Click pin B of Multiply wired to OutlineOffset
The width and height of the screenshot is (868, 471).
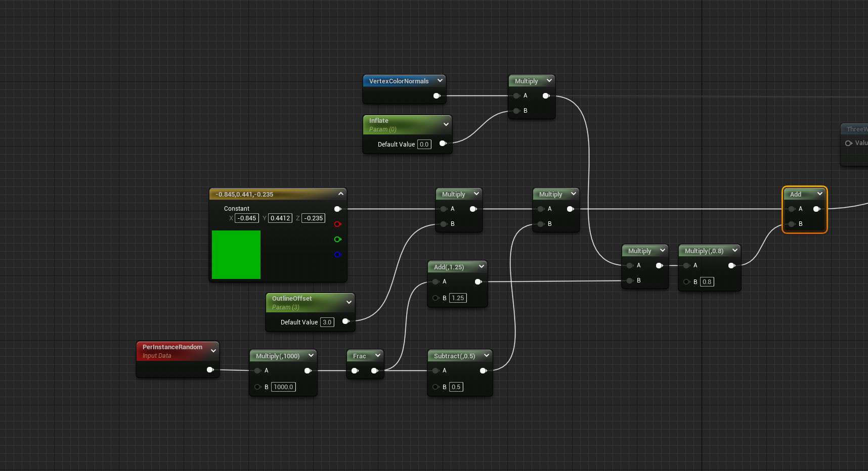pos(444,224)
